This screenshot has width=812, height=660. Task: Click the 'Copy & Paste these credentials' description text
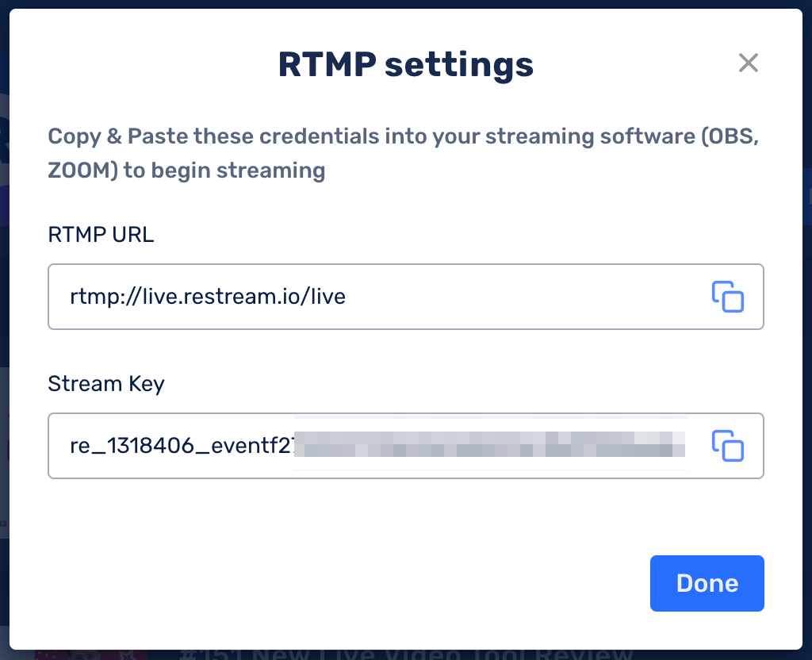(404, 153)
